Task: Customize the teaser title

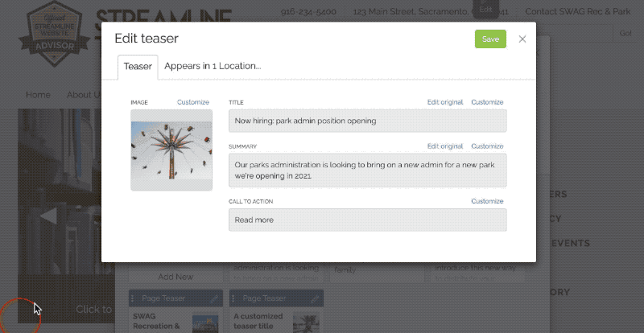Action: click(x=487, y=102)
